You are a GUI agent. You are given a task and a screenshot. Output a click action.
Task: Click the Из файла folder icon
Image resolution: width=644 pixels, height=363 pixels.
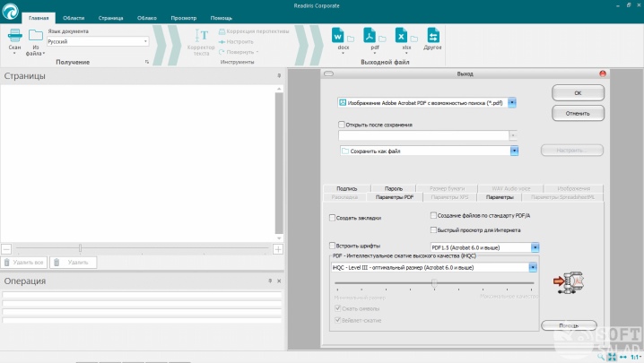tap(35, 35)
